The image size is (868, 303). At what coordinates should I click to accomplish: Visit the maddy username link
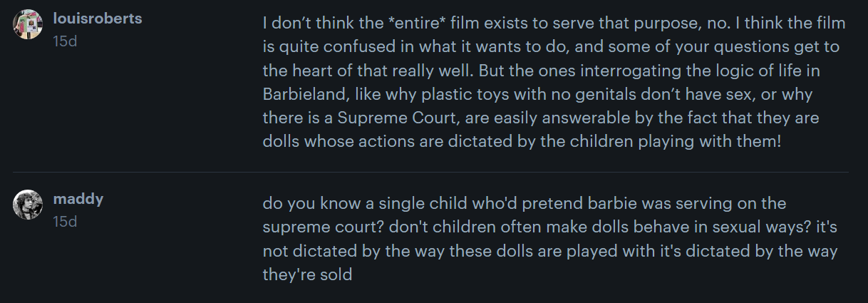point(78,199)
